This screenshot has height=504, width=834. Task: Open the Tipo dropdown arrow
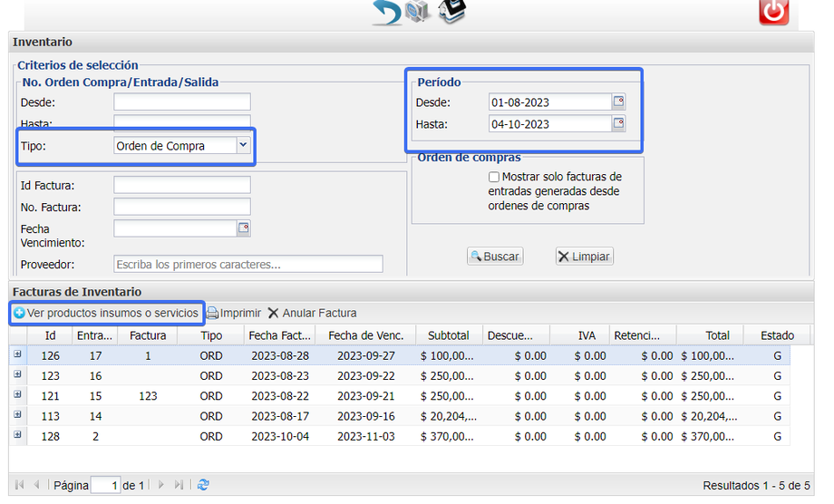pyautogui.click(x=242, y=145)
